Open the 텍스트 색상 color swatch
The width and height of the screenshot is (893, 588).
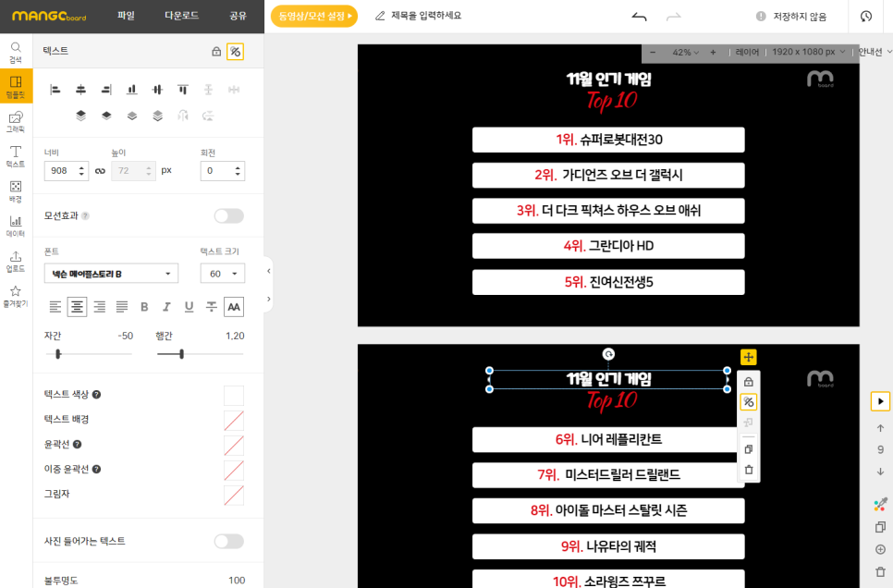tap(234, 395)
